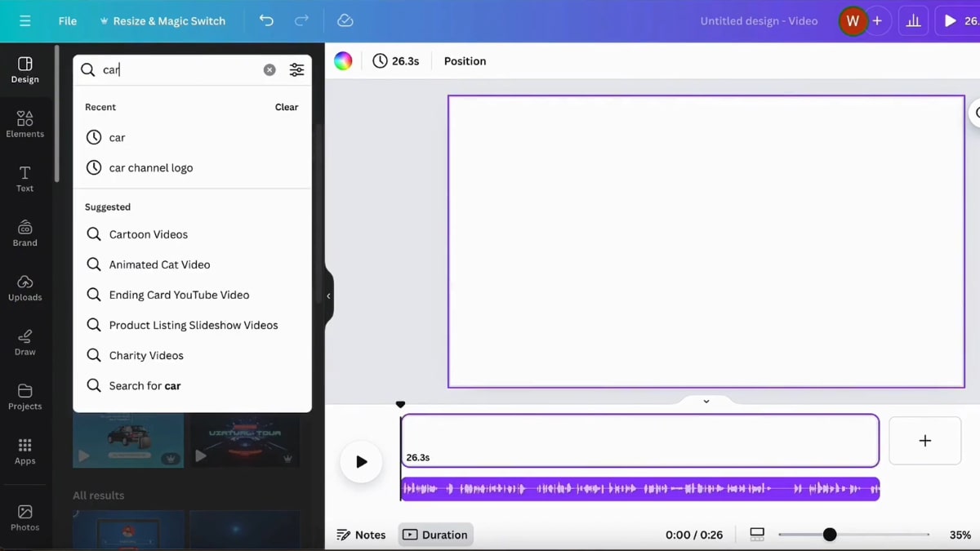The height and width of the screenshot is (551, 980).
Task: Switch to the Draw panel
Action: point(24,342)
